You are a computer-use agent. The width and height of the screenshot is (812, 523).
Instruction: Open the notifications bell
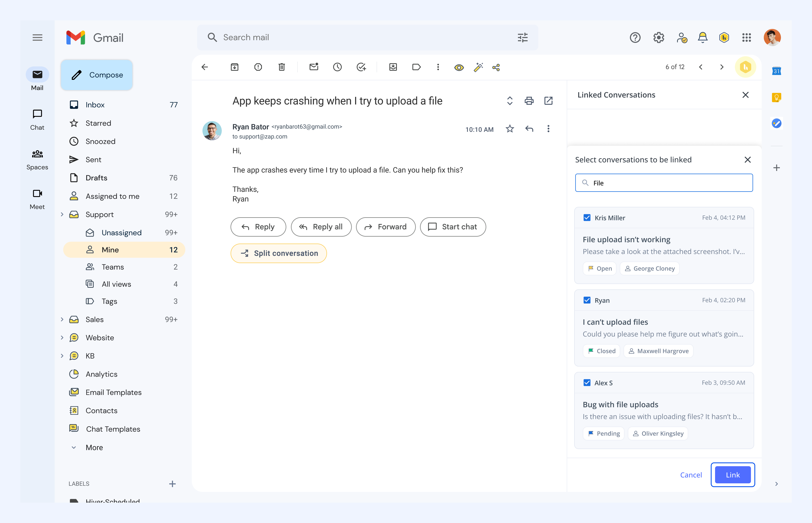[x=703, y=37]
